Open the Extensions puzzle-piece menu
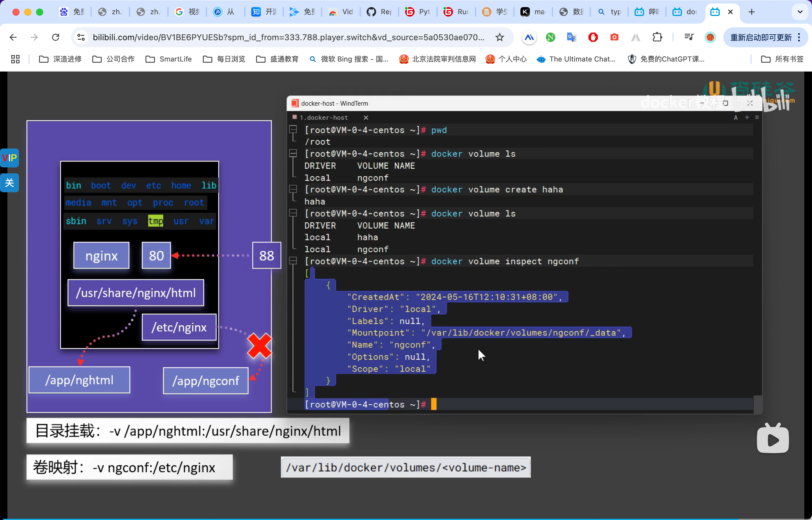812x520 pixels. (x=657, y=37)
